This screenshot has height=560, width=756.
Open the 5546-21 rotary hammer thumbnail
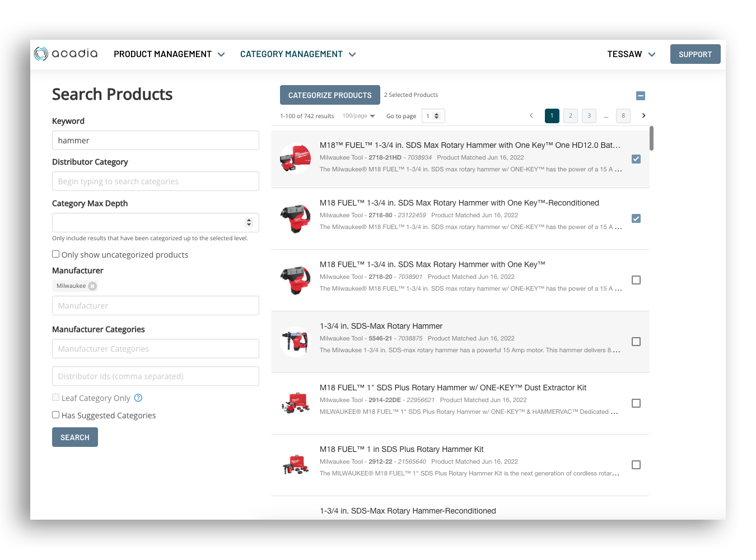tap(295, 342)
